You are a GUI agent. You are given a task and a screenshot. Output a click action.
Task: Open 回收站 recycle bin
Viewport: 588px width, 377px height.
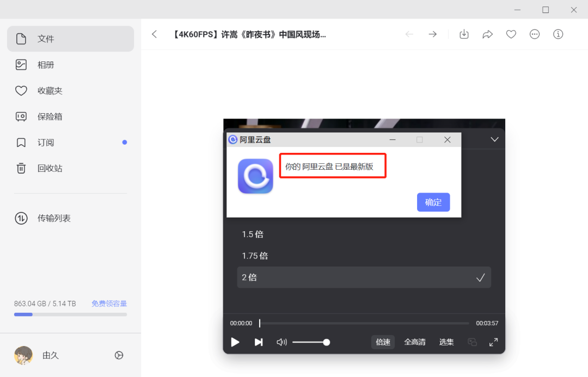70,168
